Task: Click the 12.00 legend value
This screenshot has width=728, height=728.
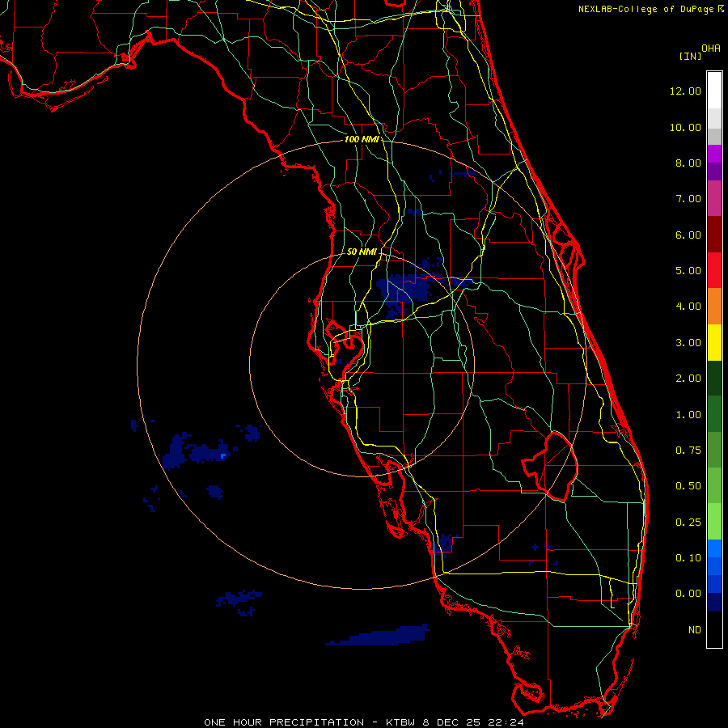Action: (685, 91)
